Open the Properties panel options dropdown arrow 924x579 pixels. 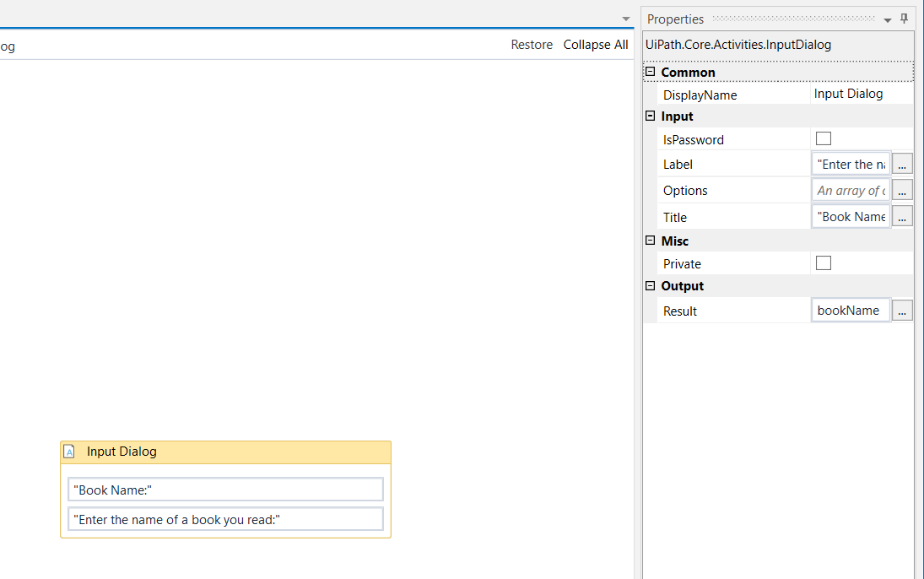tap(888, 19)
